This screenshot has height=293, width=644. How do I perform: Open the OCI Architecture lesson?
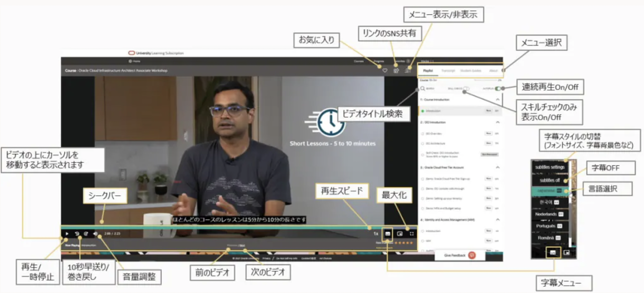pos(435,143)
